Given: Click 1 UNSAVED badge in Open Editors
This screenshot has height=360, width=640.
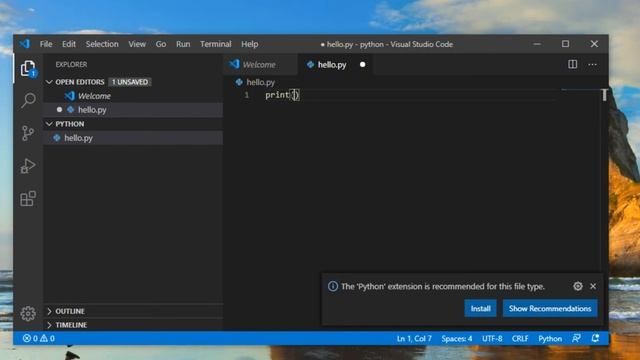Looking at the screenshot, I should click(x=130, y=82).
